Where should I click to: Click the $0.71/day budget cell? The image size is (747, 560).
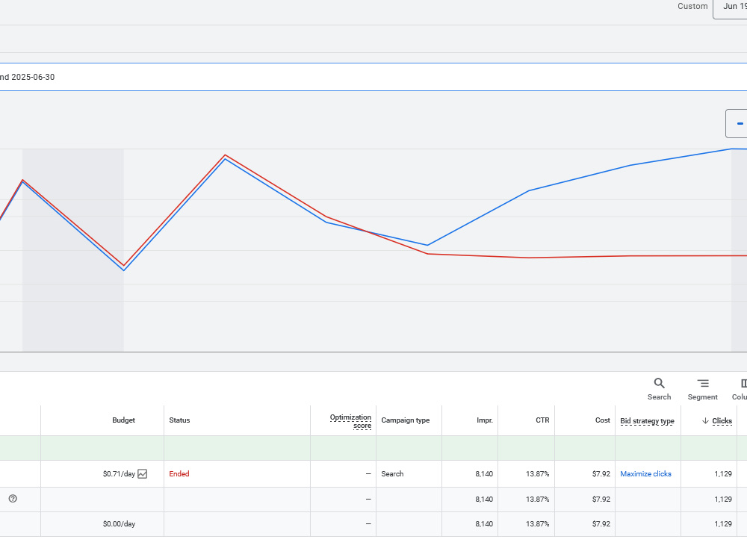click(119, 474)
